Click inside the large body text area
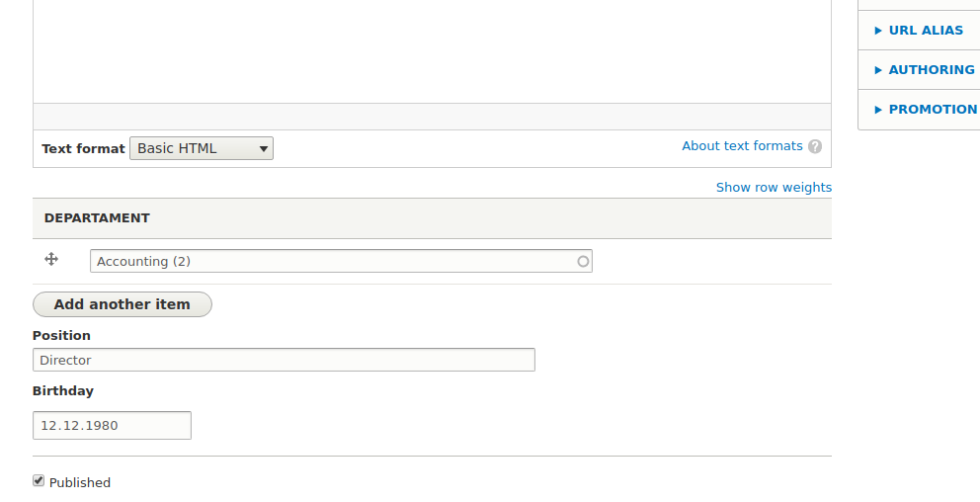Viewport: 980px width, 502px height. pos(432,51)
